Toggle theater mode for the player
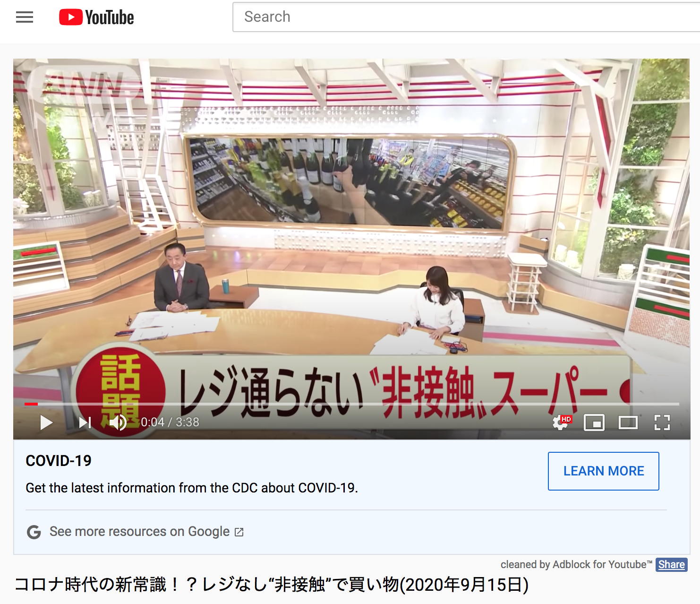Viewport: 700px width, 604px height. 628,423
